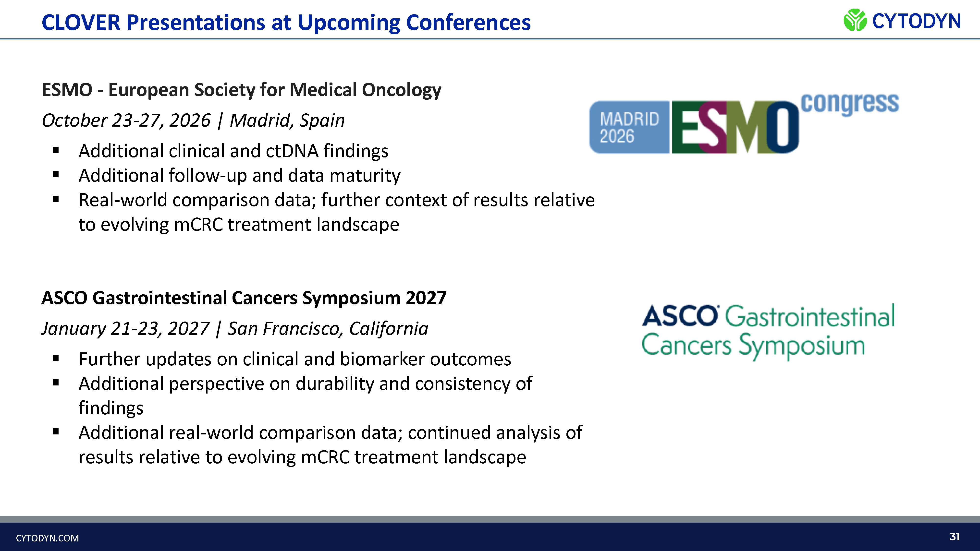Select the CLOVER Presentations slide title

click(x=286, y=23)
